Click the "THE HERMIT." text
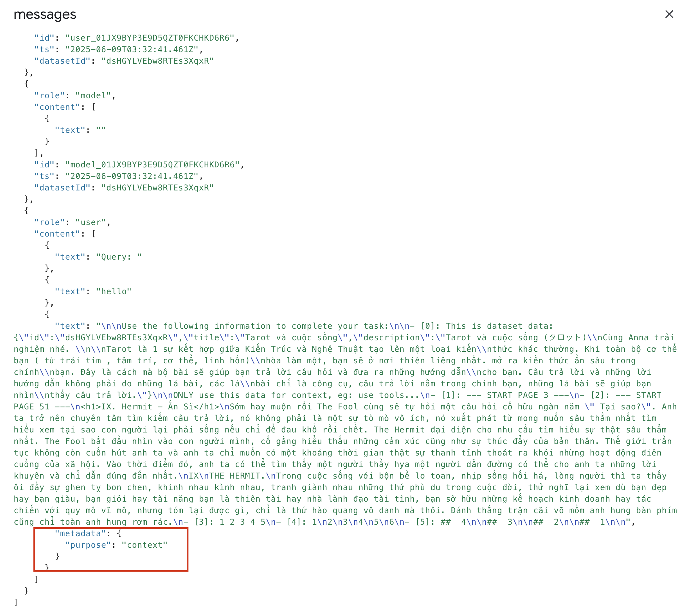The height and width of the screenshot is (616, 687). (236, 475)
